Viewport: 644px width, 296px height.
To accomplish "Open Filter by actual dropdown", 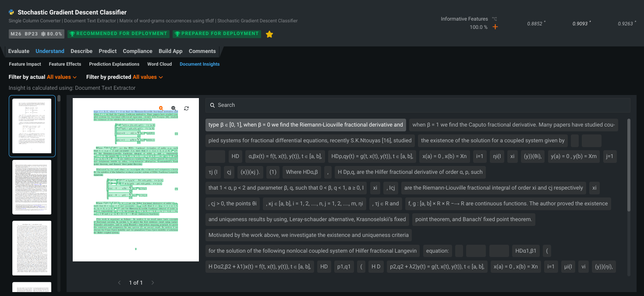I will (x=62, y=77).
